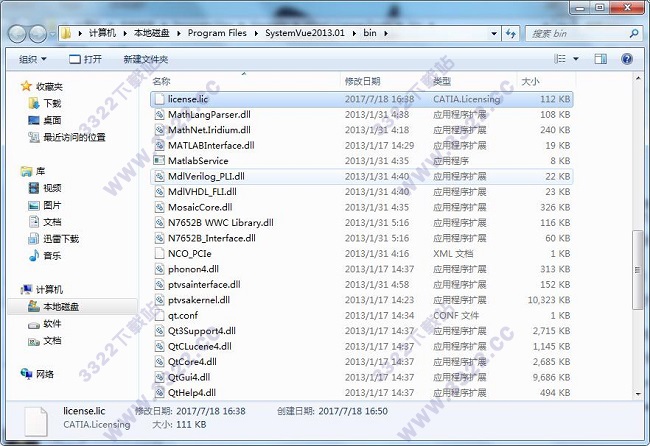
Task: Select MathNet.Iridium.dll file name
Action: [x=209, y=130]
